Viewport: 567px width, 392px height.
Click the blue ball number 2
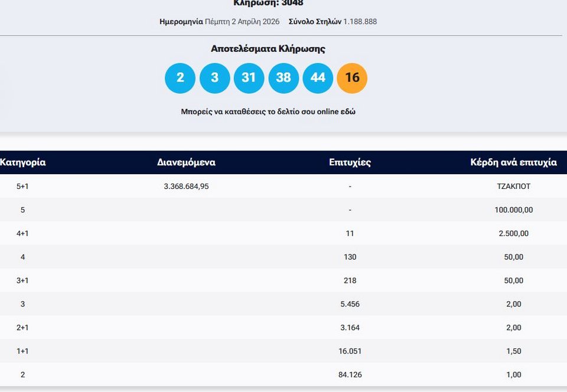(x=180, y=78)
